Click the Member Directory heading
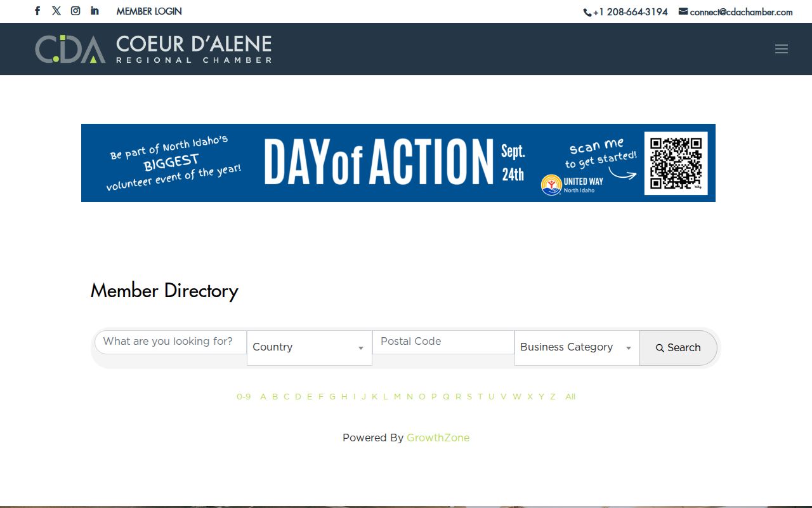This screenshot has height=508, width=812. 164,291
